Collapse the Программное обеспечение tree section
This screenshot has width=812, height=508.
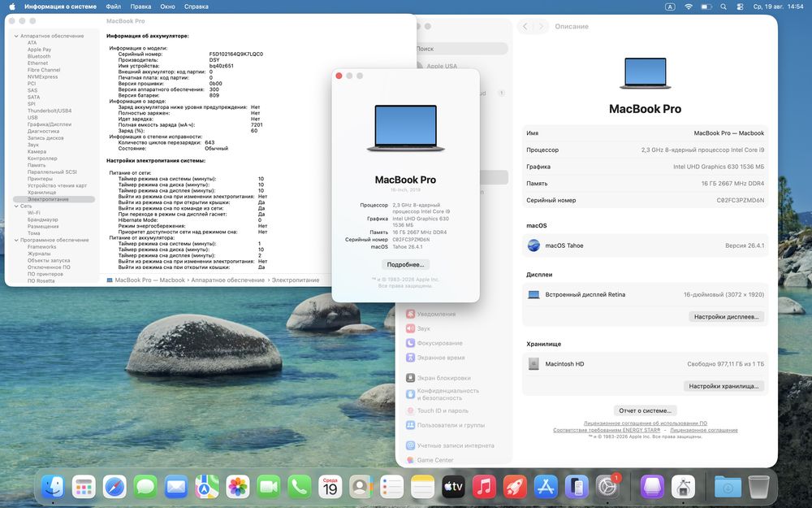click(16, 240)
